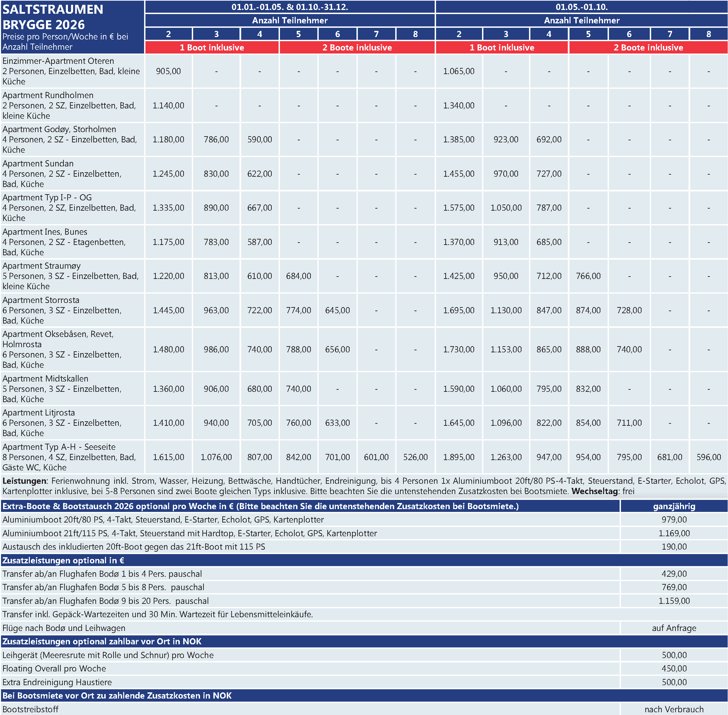This screenshot has width=728, height=715.
Task: Click the Apartment Midtskallen row label
Action: pos(45,379)
